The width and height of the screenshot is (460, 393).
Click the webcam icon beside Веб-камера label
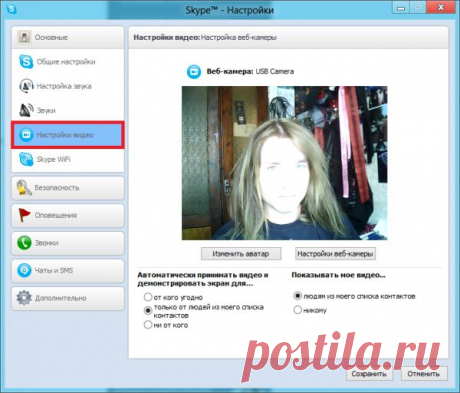coord(194,72)
